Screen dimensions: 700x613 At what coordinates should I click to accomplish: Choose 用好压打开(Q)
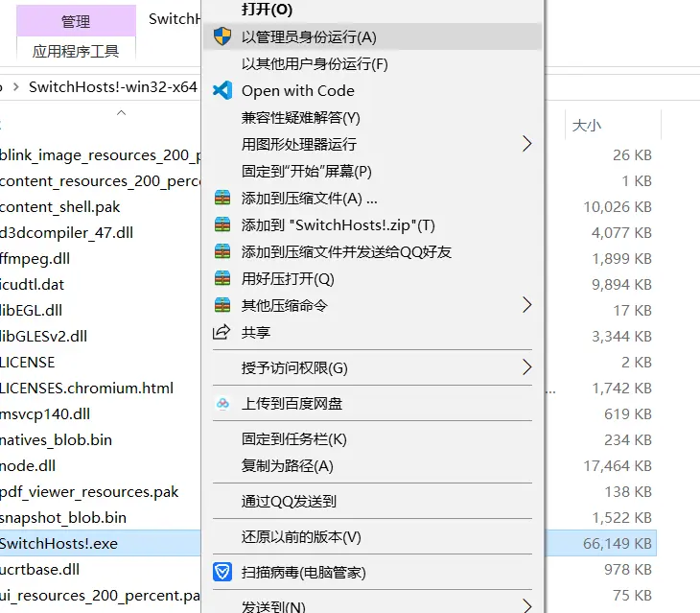pyautogui.click(x=371, y=278)
